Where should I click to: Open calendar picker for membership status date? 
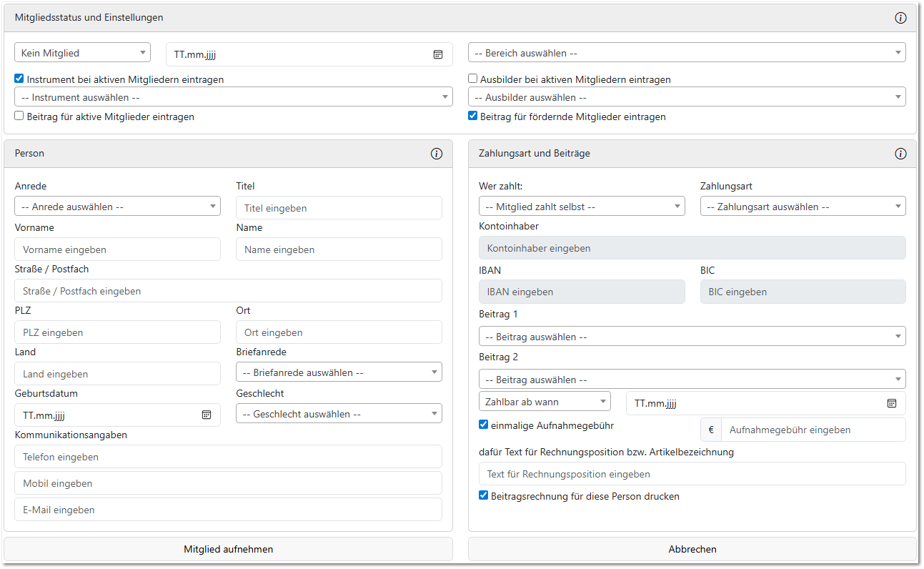click(438, 54)
